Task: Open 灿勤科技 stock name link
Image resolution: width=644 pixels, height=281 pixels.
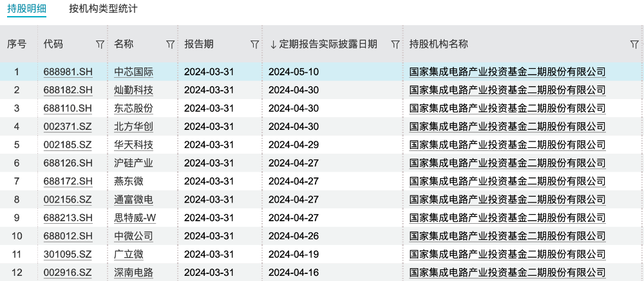Action: [x=133, y=90]
